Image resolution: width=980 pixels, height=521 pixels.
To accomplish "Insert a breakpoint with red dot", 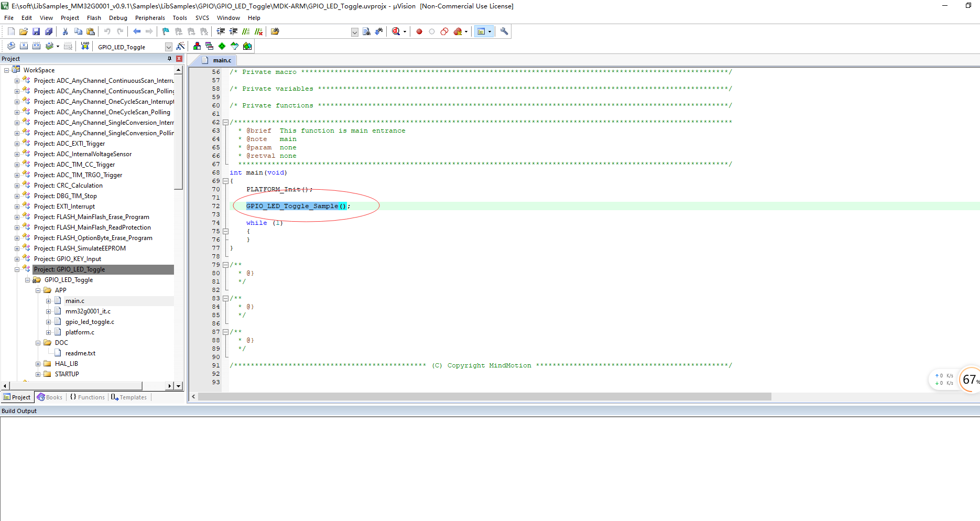I will 419,31.
